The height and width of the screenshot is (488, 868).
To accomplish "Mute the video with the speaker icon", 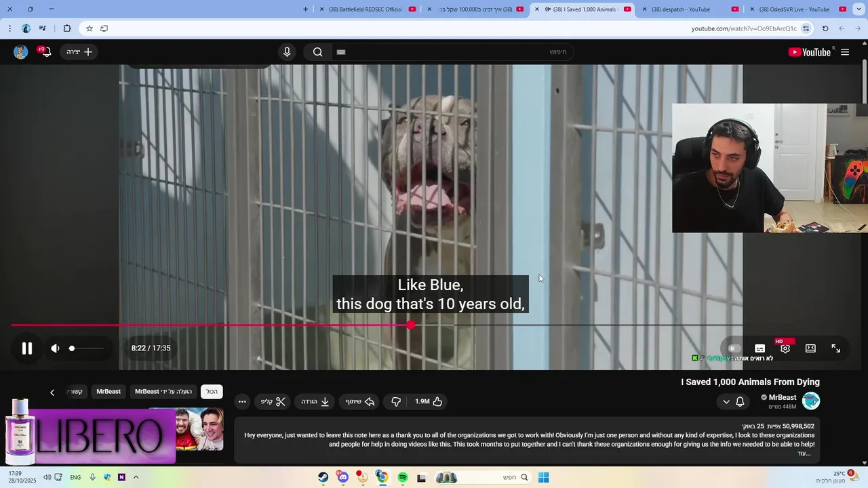I will 55,348.
